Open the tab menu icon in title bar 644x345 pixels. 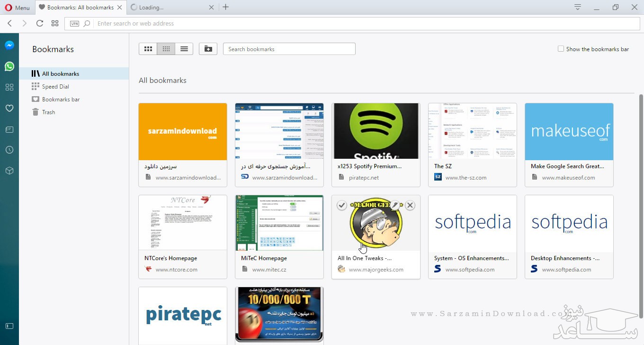tap(577, 7)
